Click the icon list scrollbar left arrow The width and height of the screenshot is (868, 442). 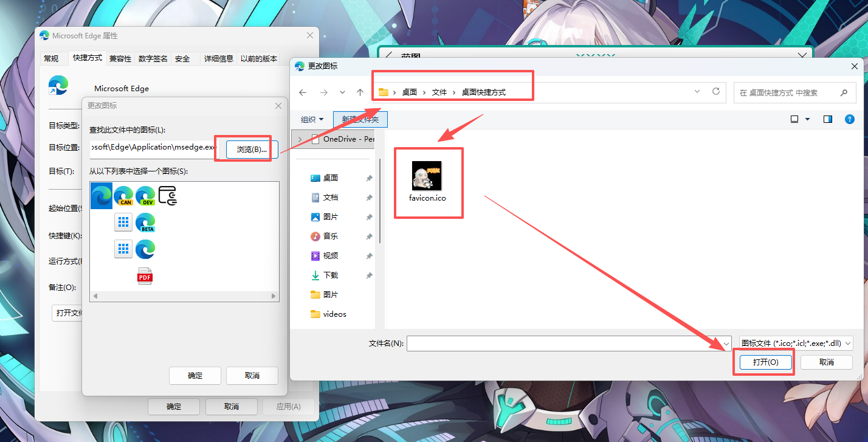[94, 297]
